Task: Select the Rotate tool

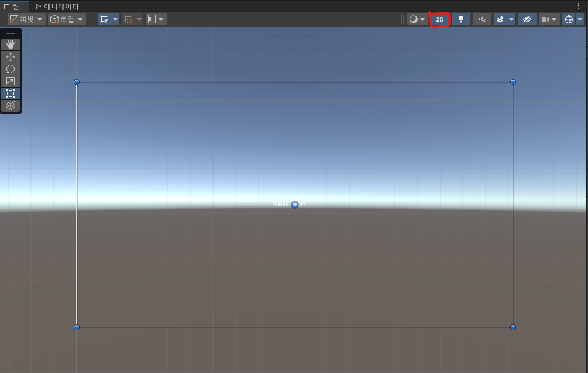Action: (x=10, y=69)
